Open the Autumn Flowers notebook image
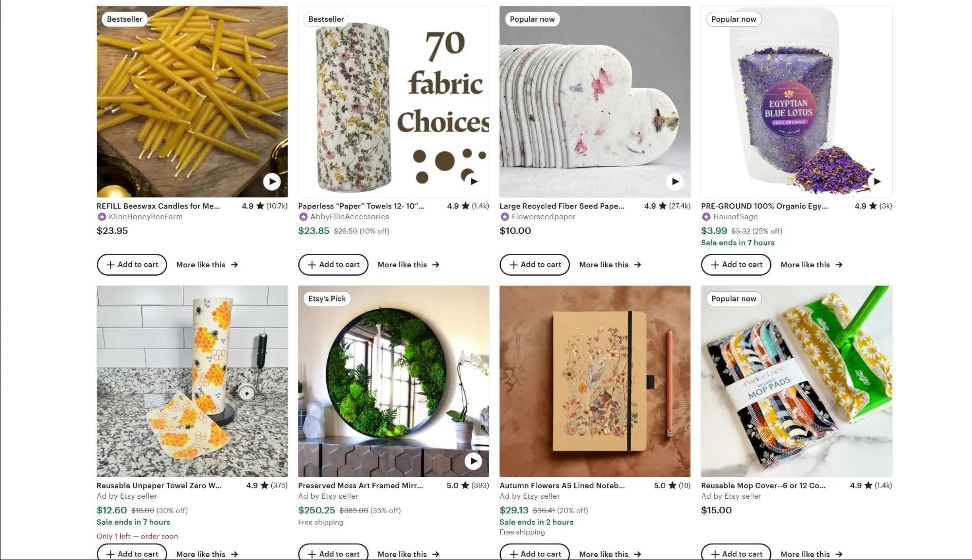This screenshot has width=972, height=560. tap(595, 381)
